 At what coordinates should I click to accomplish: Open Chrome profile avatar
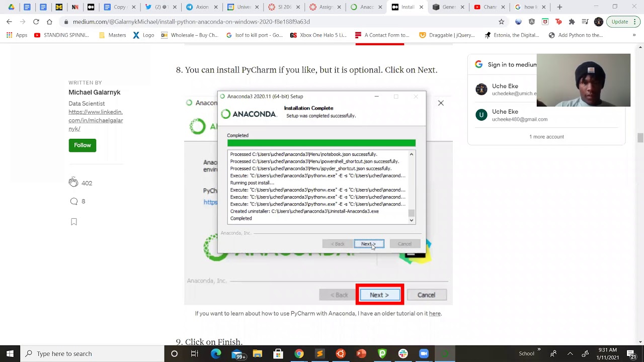pyautogui.click(x=598, y=22)
